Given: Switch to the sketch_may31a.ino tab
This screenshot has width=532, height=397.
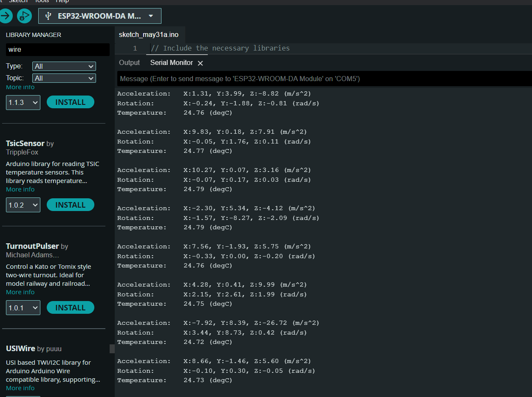Looking at the screenshot, I should 149,34.
